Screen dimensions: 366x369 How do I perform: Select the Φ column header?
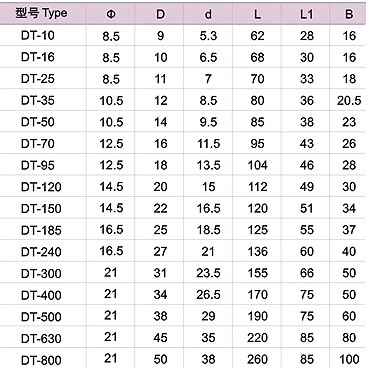[x=111, y=14]
